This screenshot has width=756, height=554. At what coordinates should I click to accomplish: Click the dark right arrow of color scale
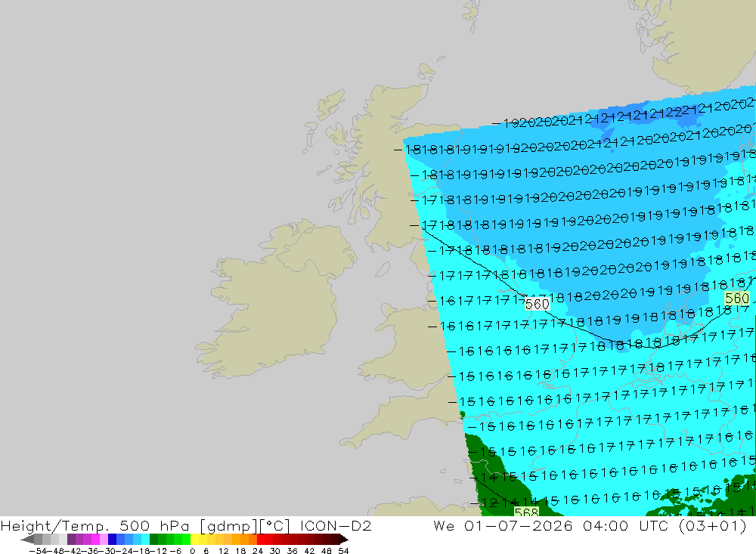(344, 539)
